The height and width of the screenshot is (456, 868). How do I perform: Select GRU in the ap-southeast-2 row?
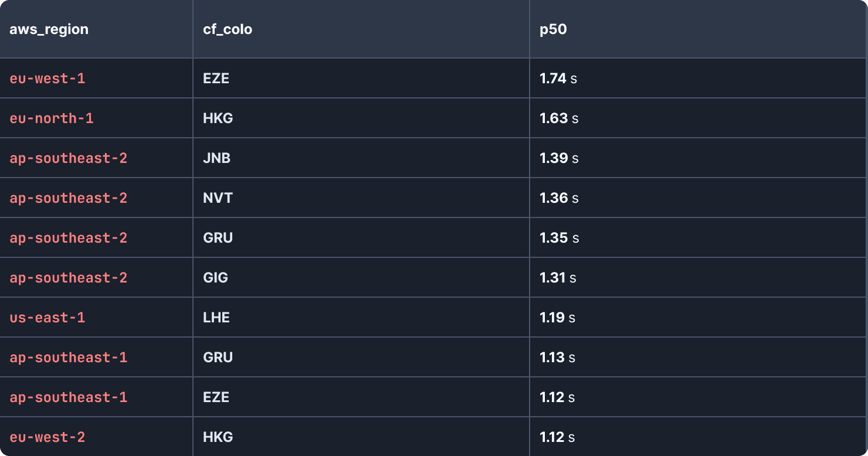(x=218, y=238)
